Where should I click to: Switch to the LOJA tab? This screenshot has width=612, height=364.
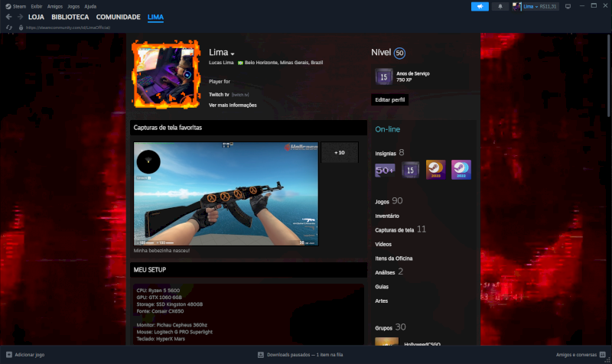pos(36,17)
